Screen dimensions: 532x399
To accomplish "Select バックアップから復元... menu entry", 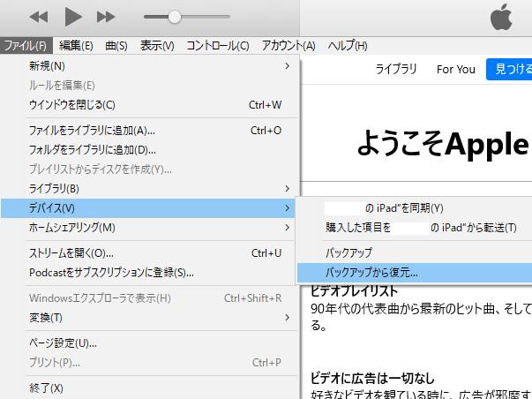I will pos(371,273).
